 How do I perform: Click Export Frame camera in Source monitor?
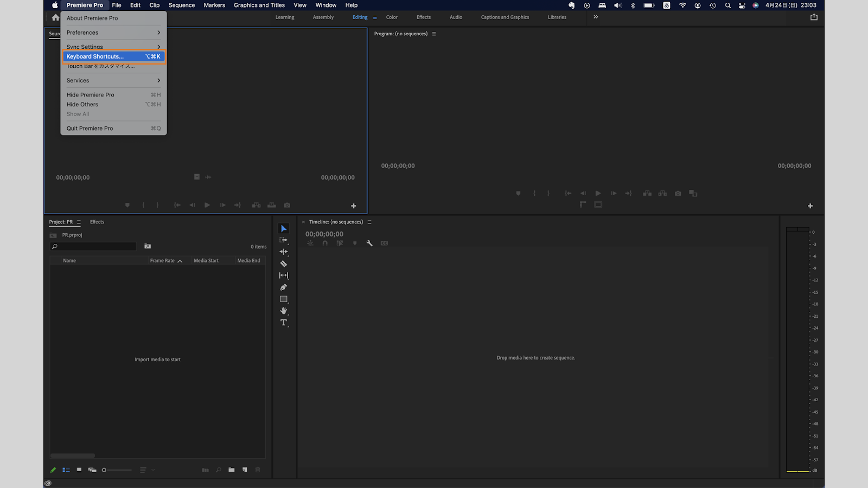pos(287,206)
